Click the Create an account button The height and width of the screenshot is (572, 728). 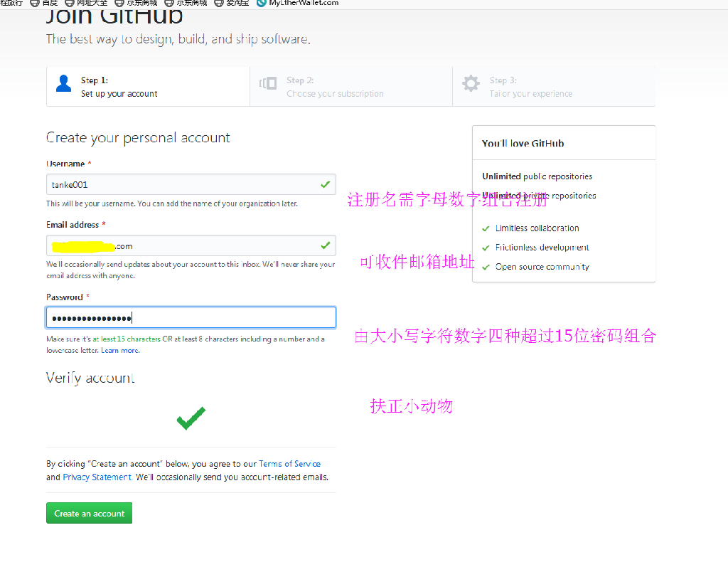89,513
